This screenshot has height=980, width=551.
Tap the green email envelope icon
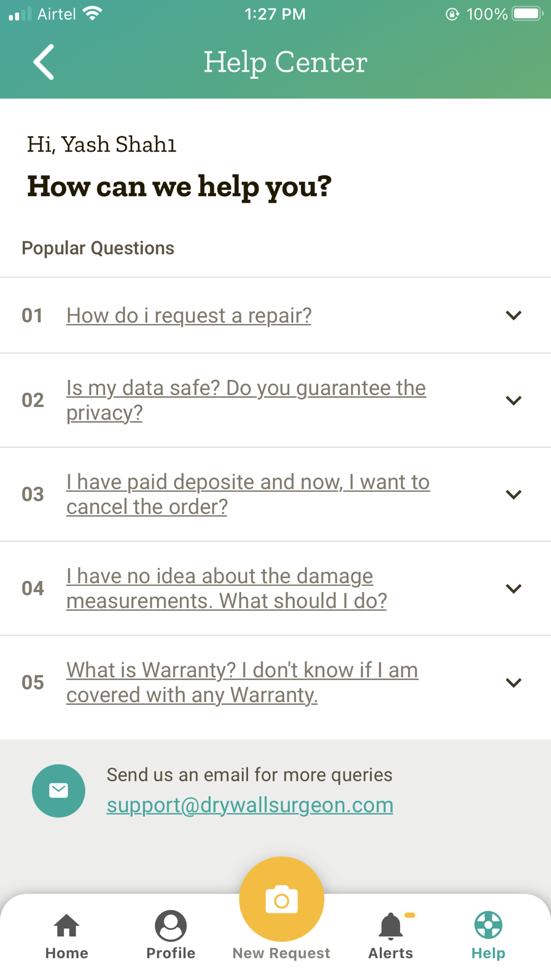coord(58,790)
